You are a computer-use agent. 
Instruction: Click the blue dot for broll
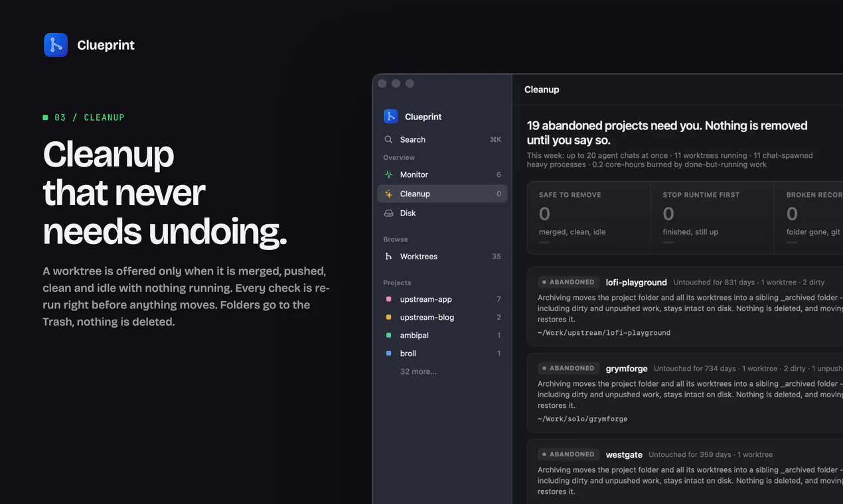[389, 353]
